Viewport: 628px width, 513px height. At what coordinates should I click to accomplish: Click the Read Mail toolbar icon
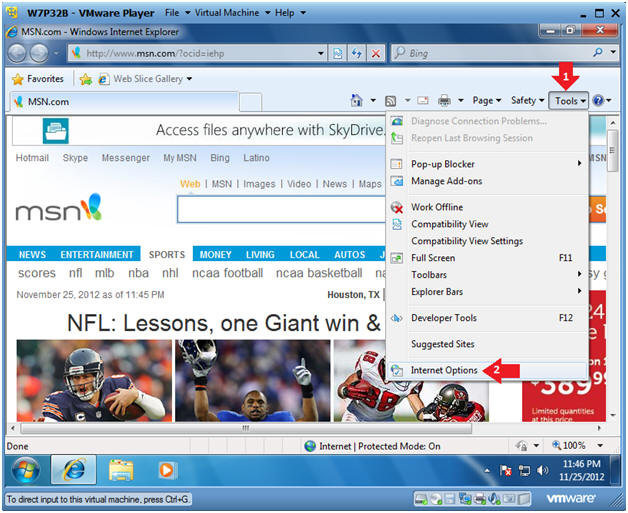click(423, 100)
